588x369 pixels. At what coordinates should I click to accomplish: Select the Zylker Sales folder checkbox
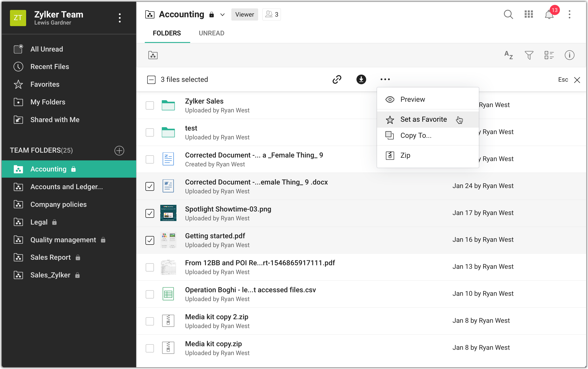(150, 106)
